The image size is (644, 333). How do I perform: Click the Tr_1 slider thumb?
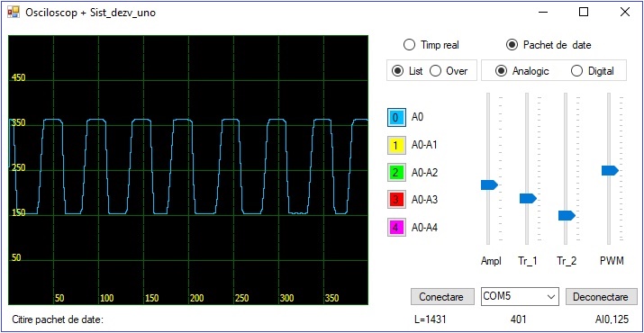coord(528,198)
